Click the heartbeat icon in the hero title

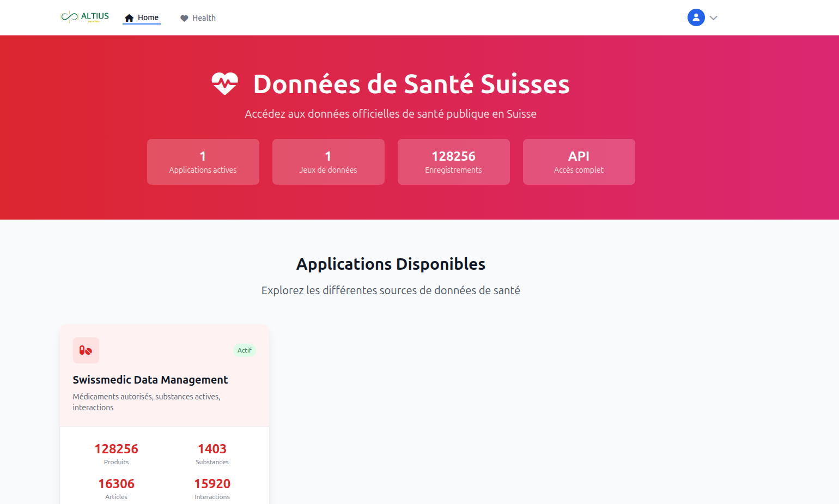coord(224,84)
